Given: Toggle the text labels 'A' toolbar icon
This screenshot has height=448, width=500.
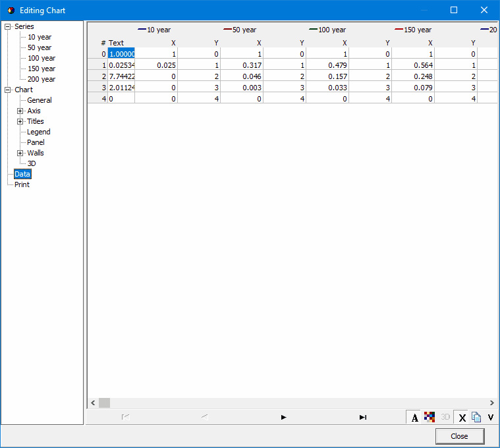Looking at the screenshot, I should pos(414,417).
